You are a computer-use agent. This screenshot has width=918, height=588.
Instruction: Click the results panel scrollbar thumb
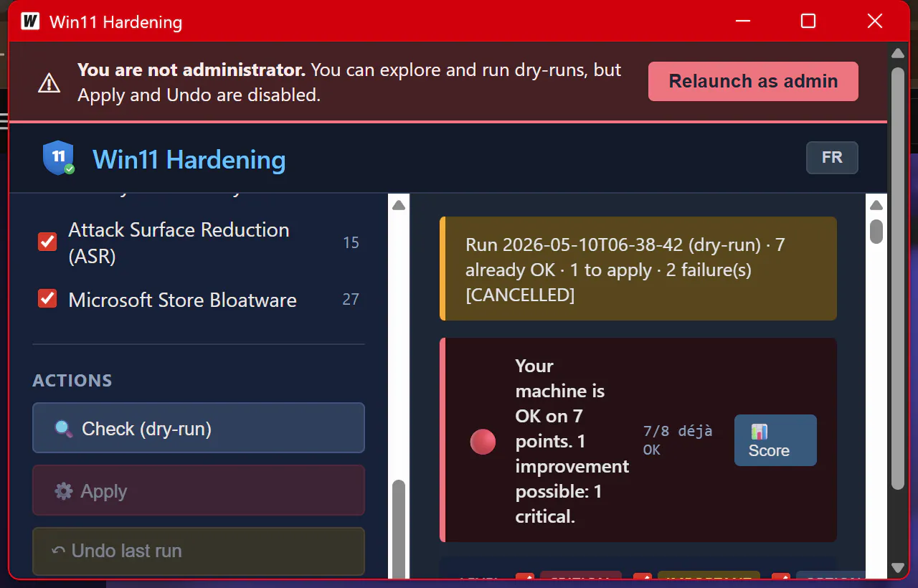coord(876,231)
